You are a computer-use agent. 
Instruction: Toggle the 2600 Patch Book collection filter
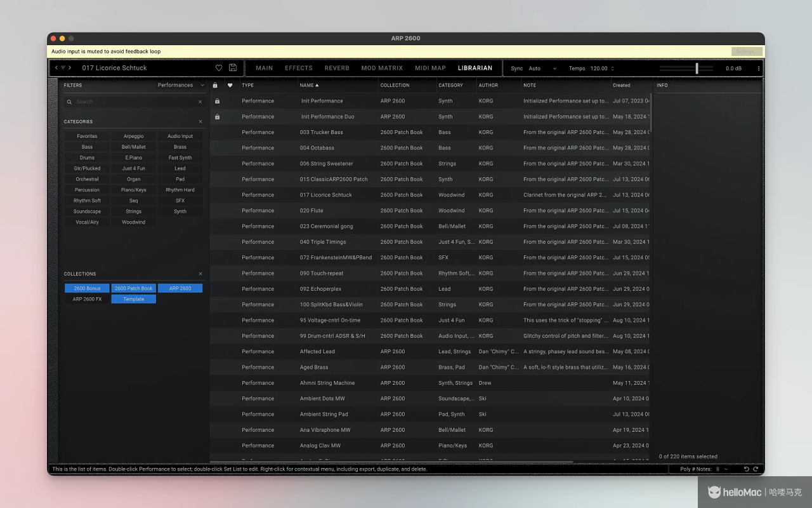click(134, 288)
